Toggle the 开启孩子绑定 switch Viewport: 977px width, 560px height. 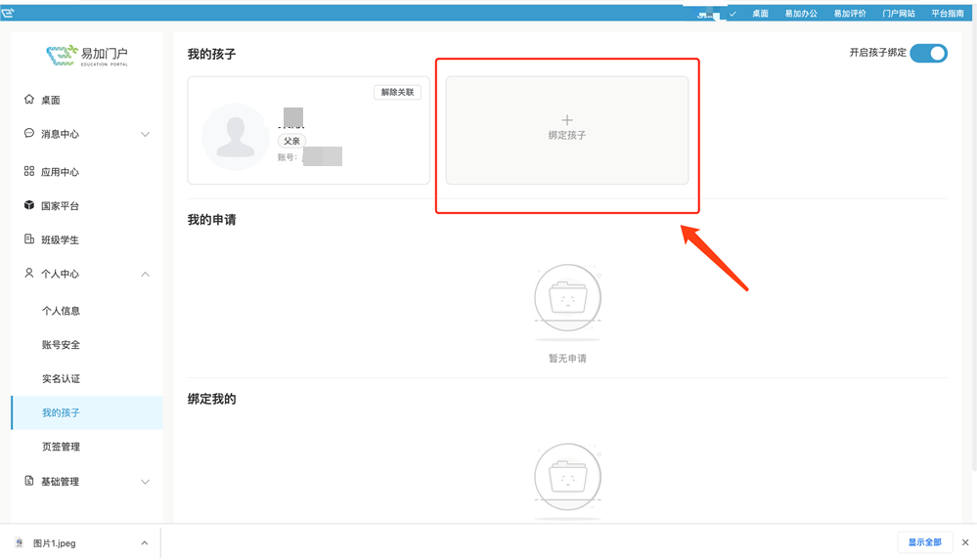click(x=928, y=54)
